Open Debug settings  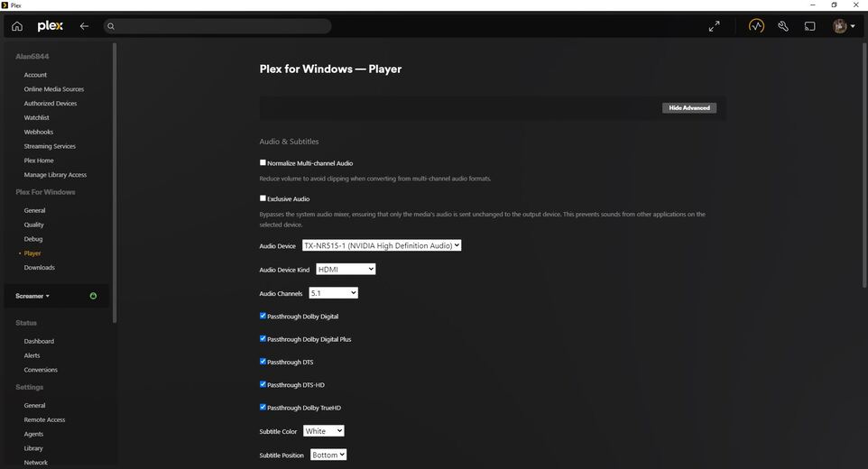(33, 239)
